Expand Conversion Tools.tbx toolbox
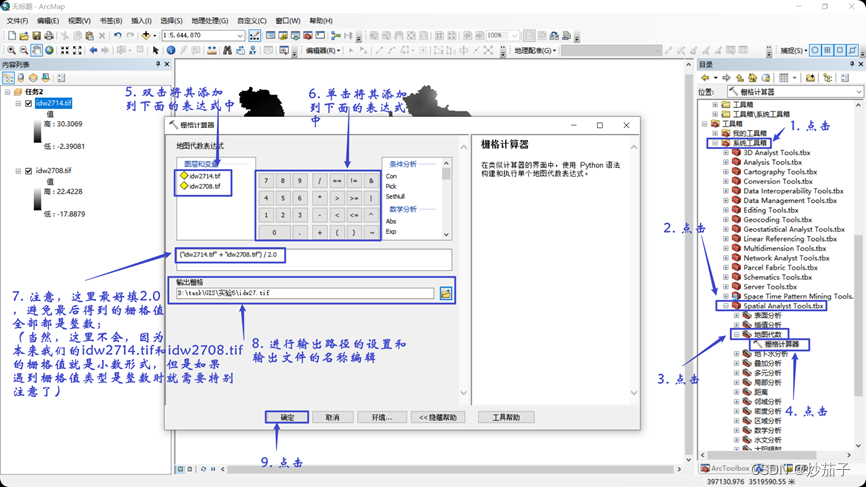 click(726, 181)
